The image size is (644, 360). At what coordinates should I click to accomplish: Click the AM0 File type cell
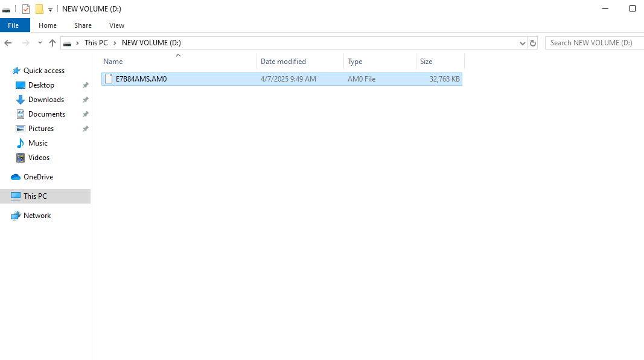click(x=362, y=79)
